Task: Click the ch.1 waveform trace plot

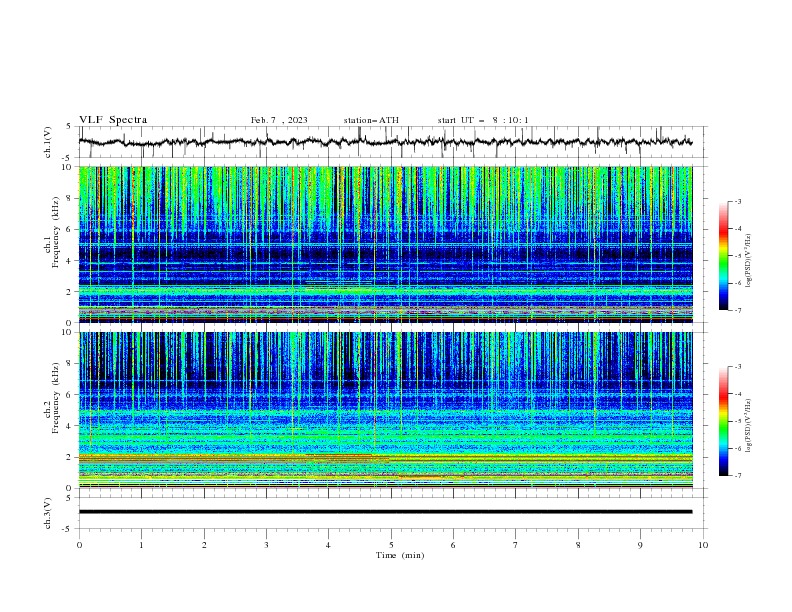Action: (x=385, y=142)
